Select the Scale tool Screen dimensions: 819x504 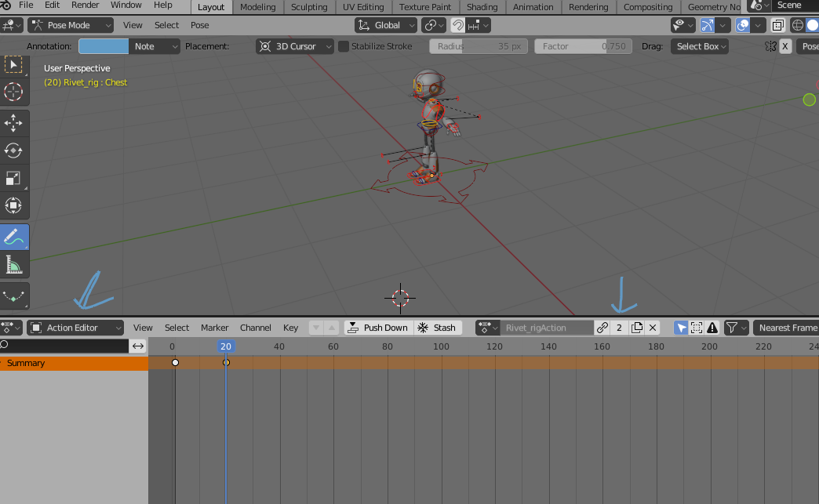click(13, 178)
